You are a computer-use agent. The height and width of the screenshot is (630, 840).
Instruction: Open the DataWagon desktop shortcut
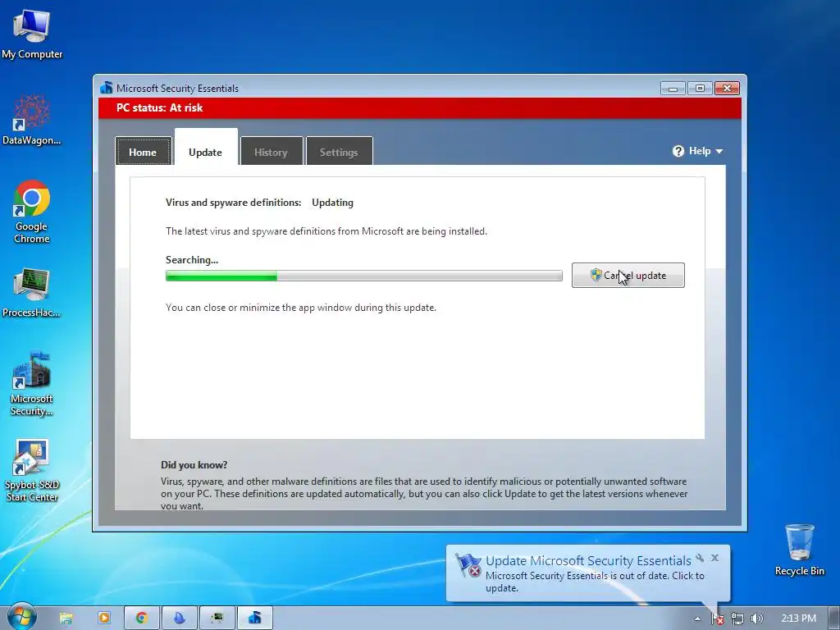click(32, 120)
